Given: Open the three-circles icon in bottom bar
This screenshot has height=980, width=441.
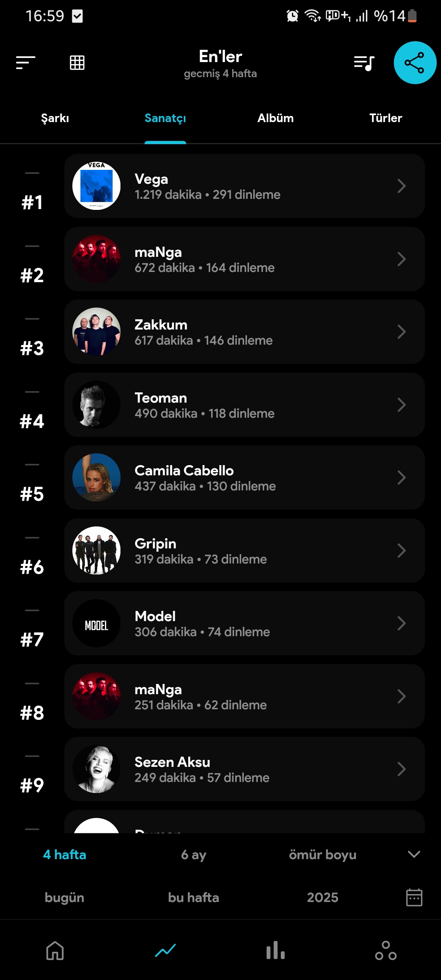Looking at the screenshot, I should pyautogui.click(x=386, y=951).
